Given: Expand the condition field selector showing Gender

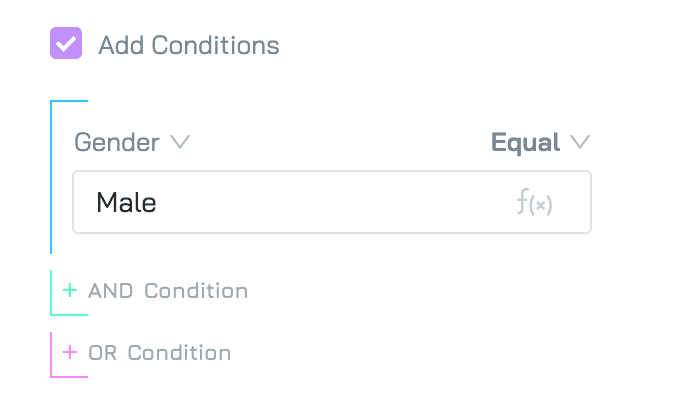Looking at the screenshot, I should [x=132, y=142].
